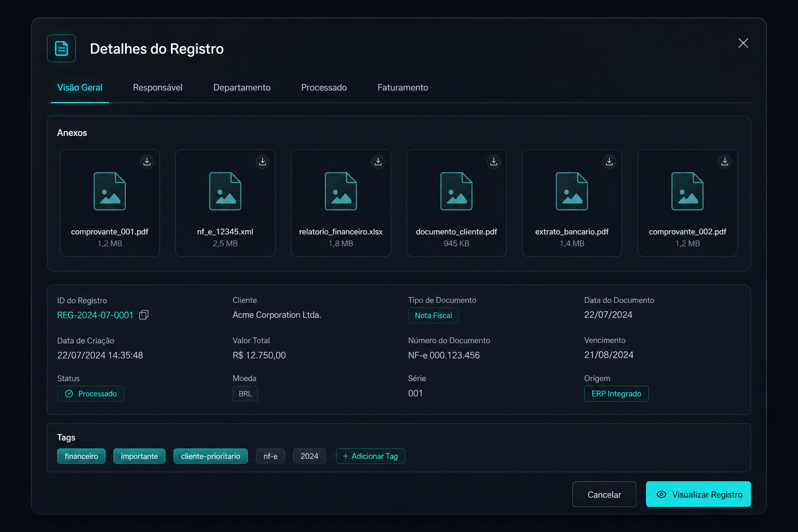Viewport: 798px width, 532px height.
Task: Select the financeiro tag
Action: point(81,456)
